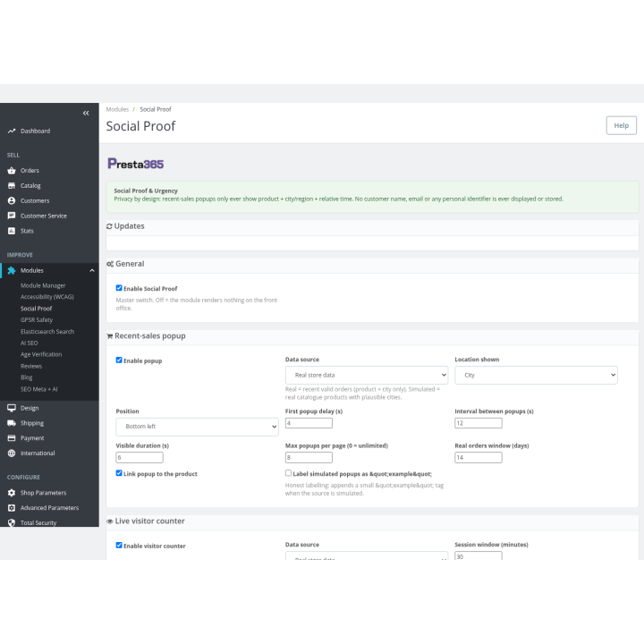Click the Help button
The height and width of the screenshot is (644, 644).
[x=621, y=126]
